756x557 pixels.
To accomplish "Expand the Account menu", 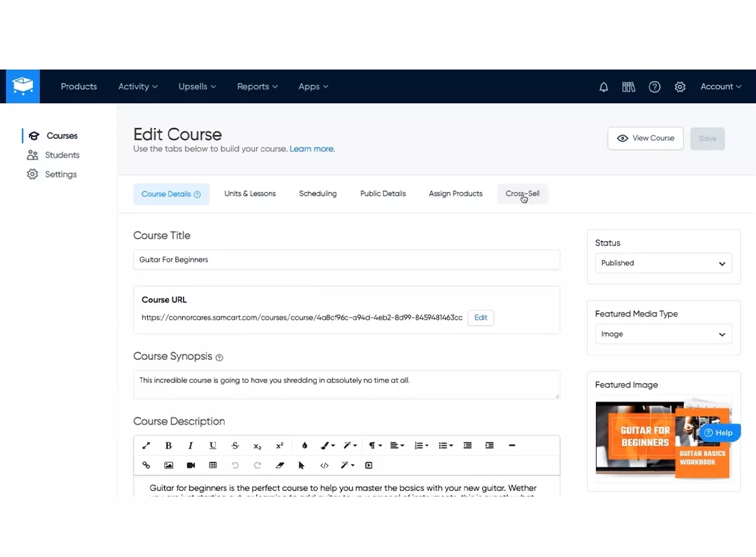I will (x=720, y=87).
